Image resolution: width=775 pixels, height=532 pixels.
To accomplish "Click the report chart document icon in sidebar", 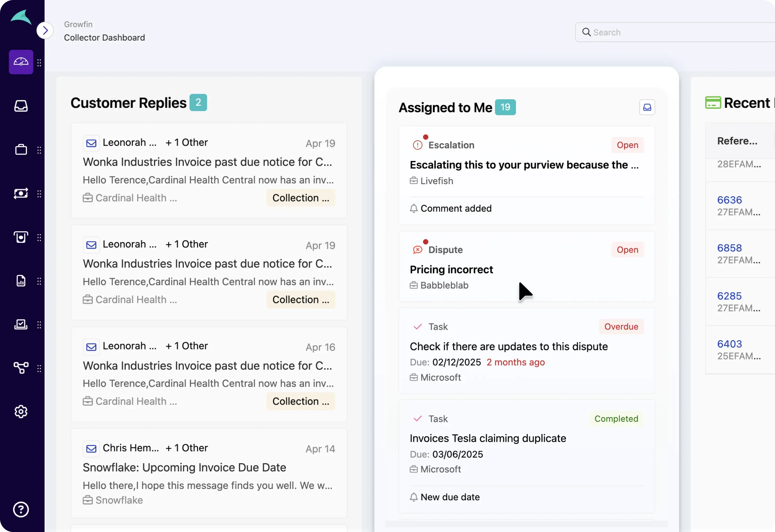I will pyautogui.click(x=21, y=281).
